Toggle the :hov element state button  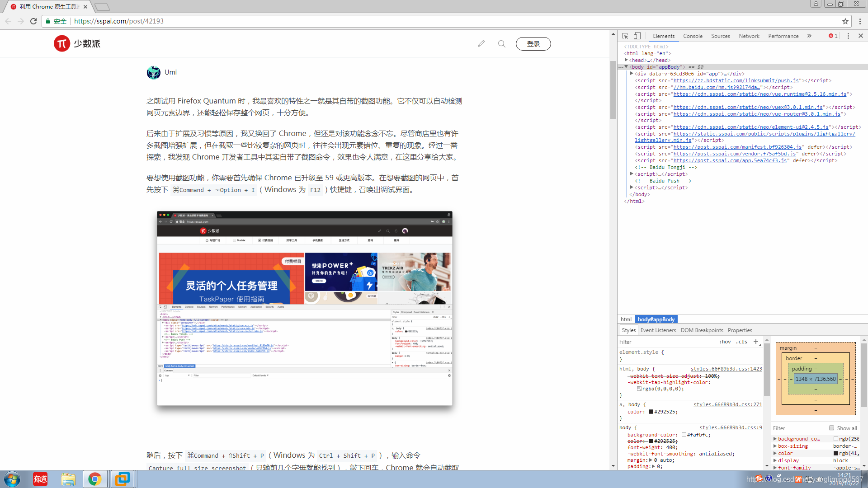point(725,342)
